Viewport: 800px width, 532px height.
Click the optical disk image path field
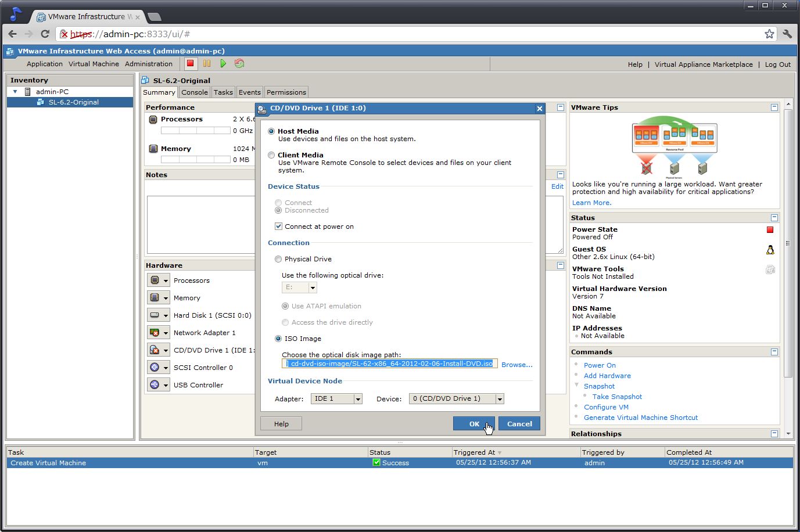point(390,364)
